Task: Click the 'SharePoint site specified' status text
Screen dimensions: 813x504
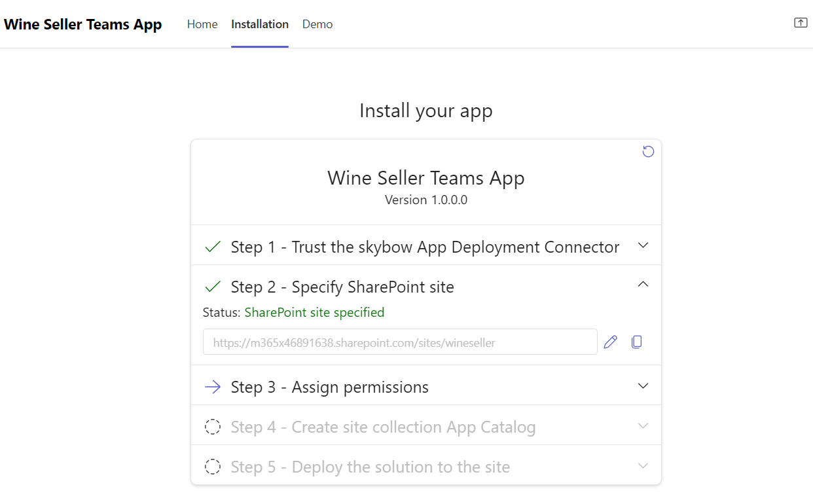Action: tap(314, 312)
